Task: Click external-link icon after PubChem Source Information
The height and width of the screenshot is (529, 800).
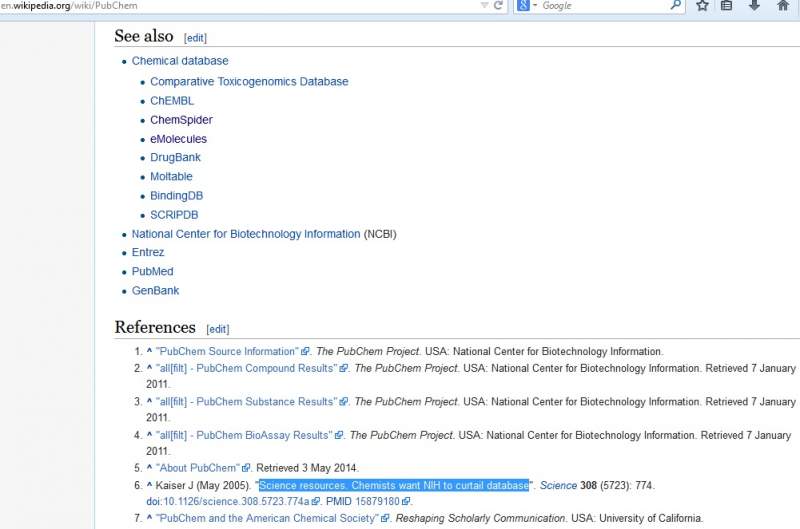Action: tap(305, 351)
